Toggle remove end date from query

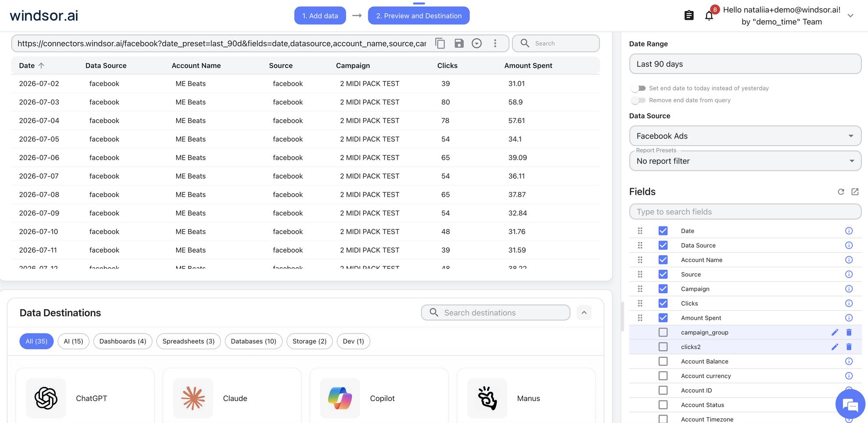[638, 100]
